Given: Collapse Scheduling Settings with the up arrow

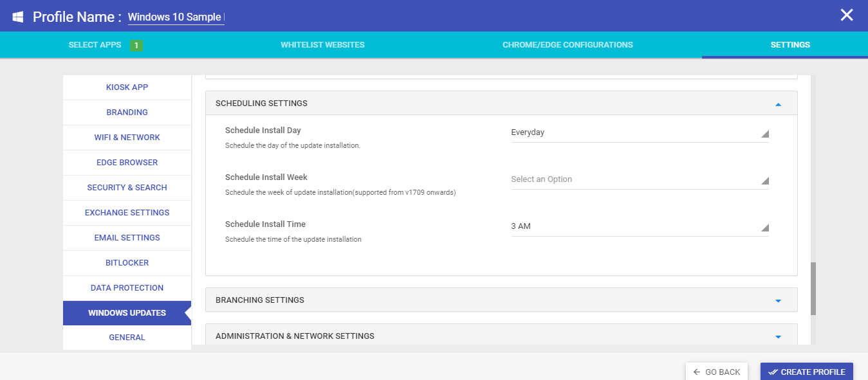Looking at the screenshot, I should [778, 104].
